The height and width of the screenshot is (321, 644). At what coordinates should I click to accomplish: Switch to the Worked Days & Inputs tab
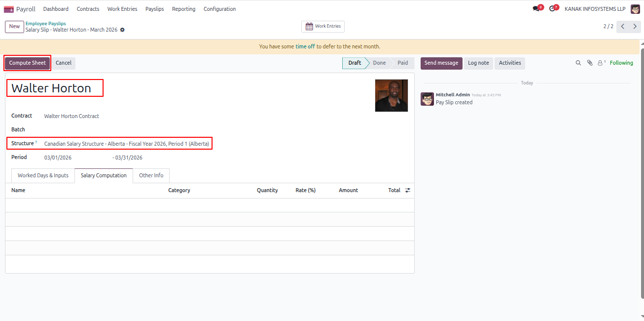[x=43, y=176]
